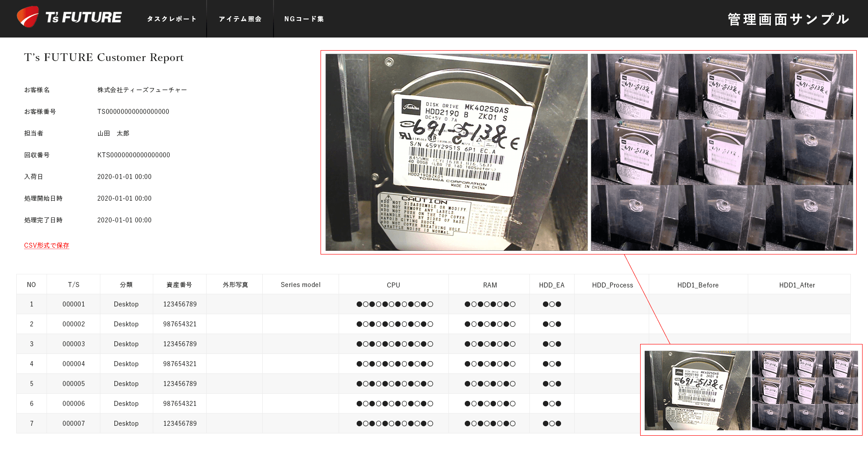Click the Series model column header
Image resolution: width=868 pixels, height=452 pixels.
[301, 285]
